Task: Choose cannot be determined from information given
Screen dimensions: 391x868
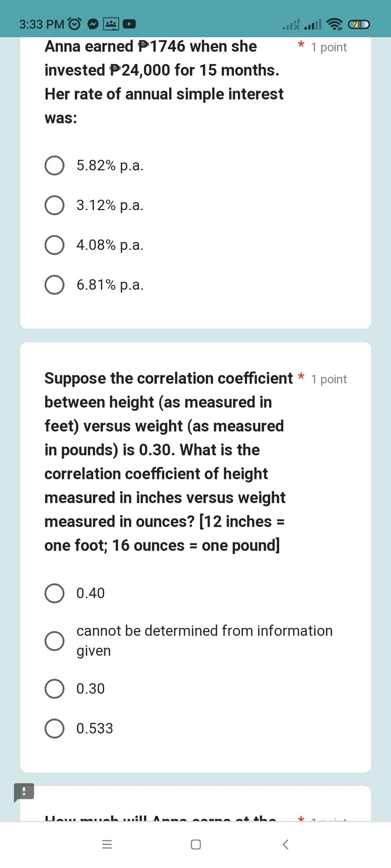Action: [x=54, y=640]
